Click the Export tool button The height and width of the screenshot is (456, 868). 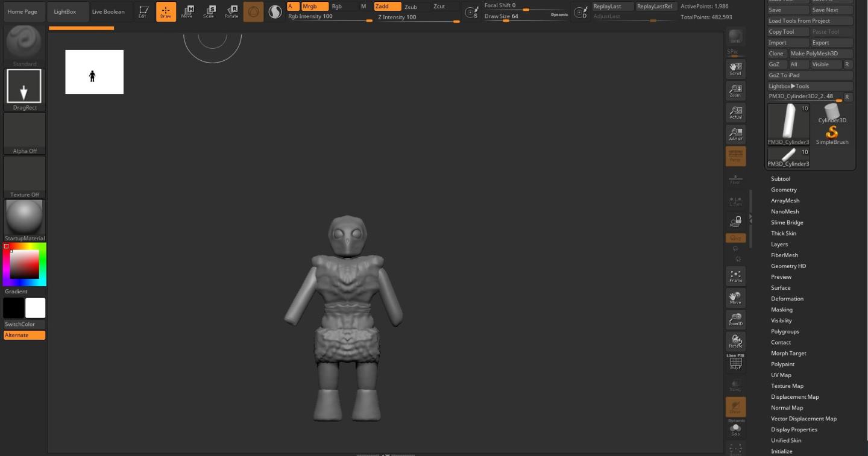832,42
